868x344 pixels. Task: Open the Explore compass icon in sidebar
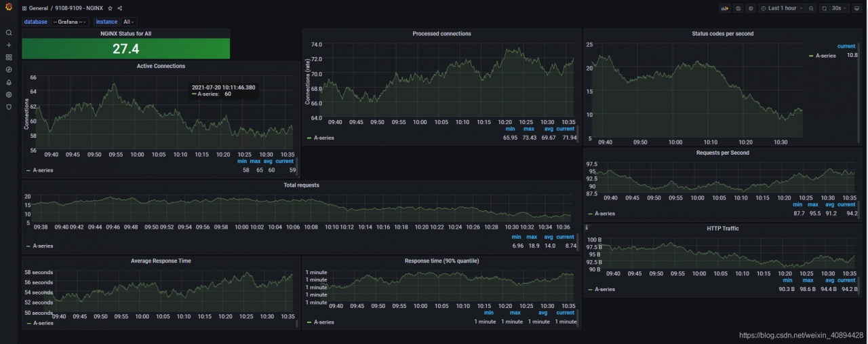[x=9, y=69]
